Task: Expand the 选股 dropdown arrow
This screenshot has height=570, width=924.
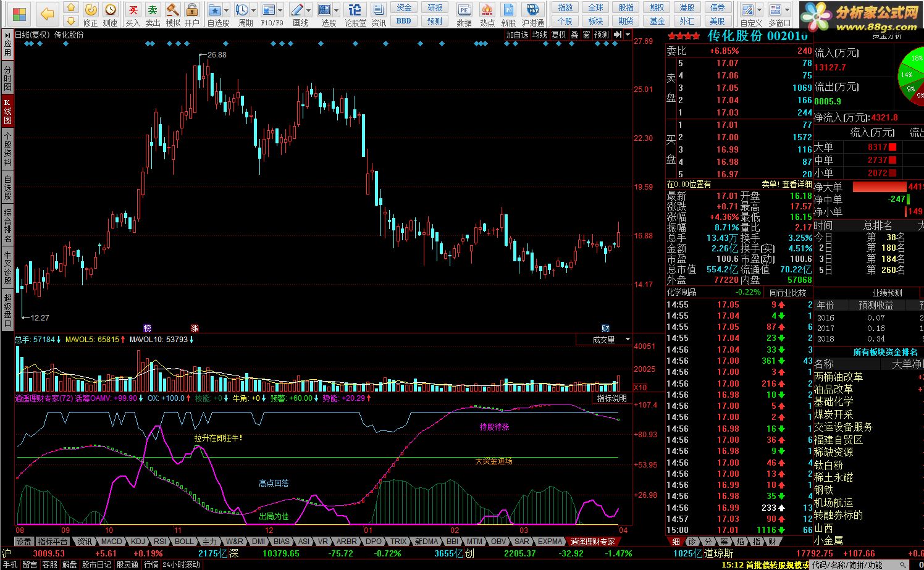Action: (336, 10)
